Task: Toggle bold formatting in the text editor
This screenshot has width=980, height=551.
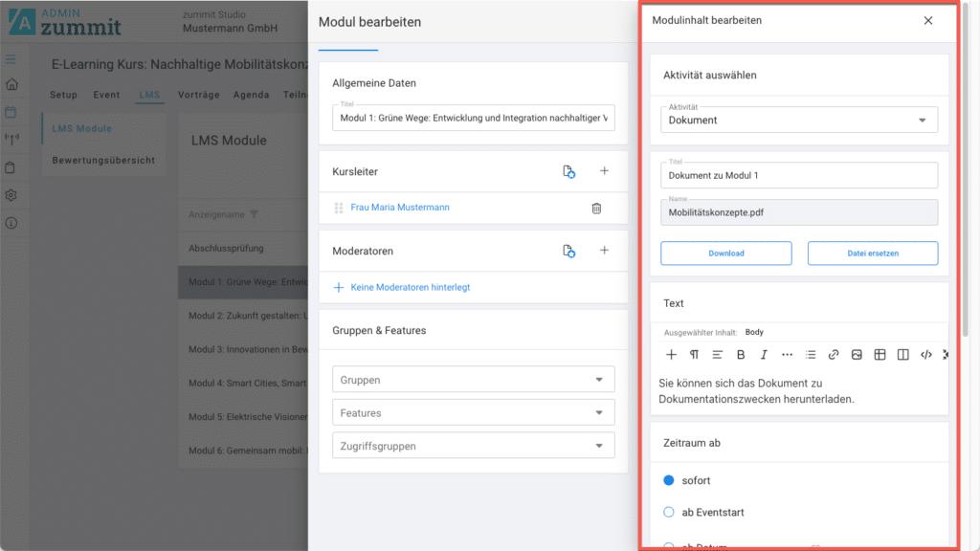Action: click(x=741, y=355)
